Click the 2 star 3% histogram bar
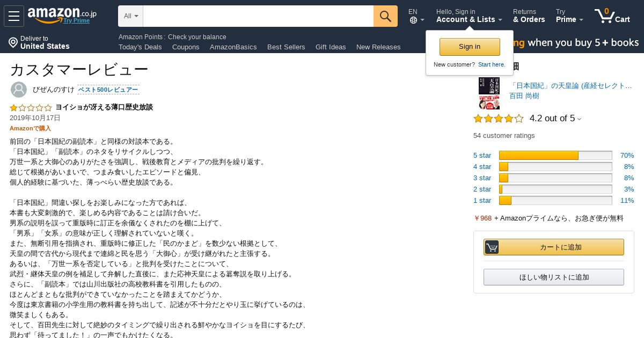Screen dimensions: 644x338 coord(555,189)
